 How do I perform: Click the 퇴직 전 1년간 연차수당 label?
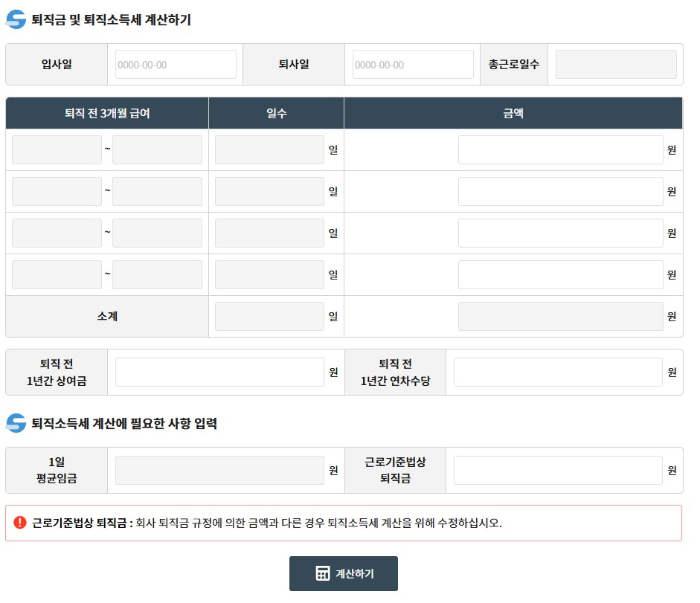coord(396,373)
